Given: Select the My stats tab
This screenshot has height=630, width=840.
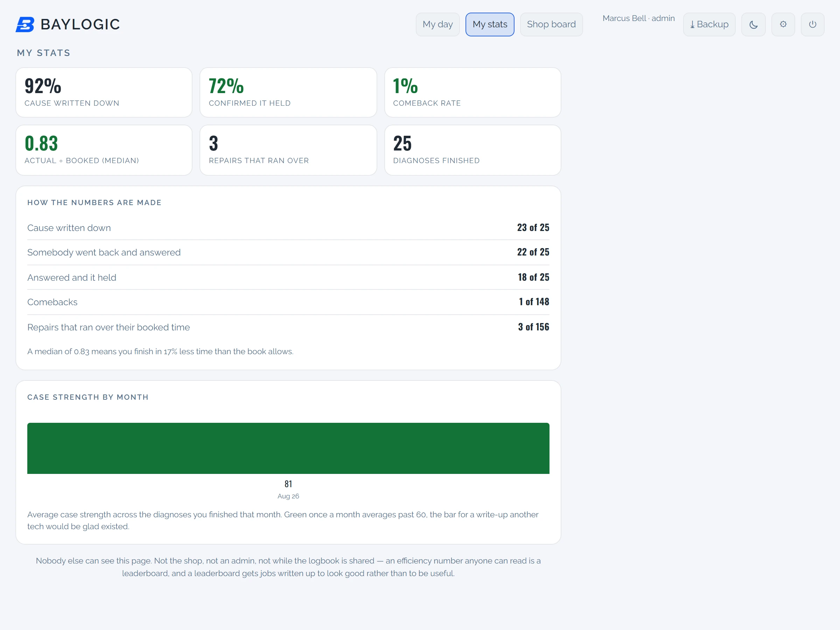Looking at the screenshot, I should point(490,24).
